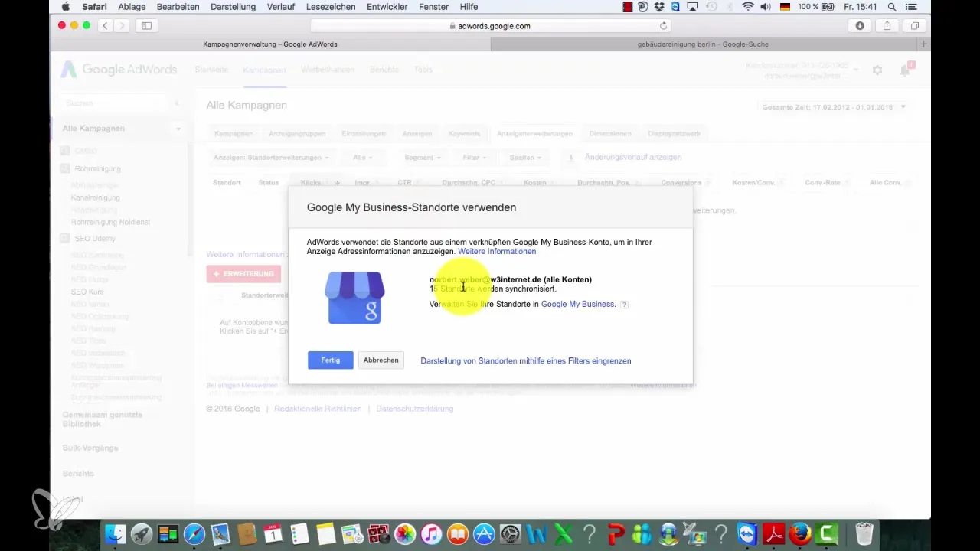
Task: Open the Safari downloads list
Action: pyautogui.click(x=860, y=25)
